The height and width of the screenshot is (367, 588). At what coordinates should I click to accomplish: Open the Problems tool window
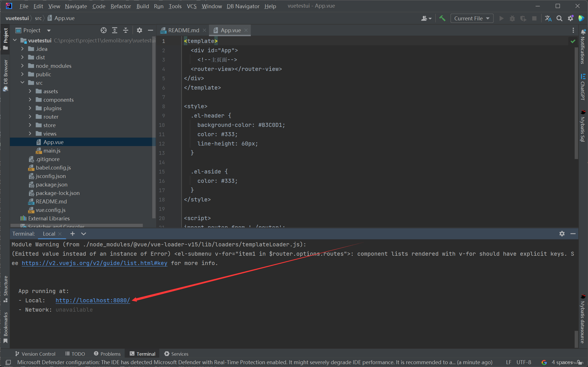pyautogui.click(x=107, y=354)
